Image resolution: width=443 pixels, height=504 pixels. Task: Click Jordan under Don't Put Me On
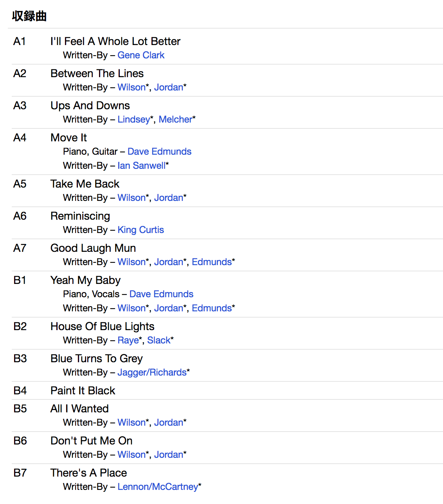click(168, 455)
